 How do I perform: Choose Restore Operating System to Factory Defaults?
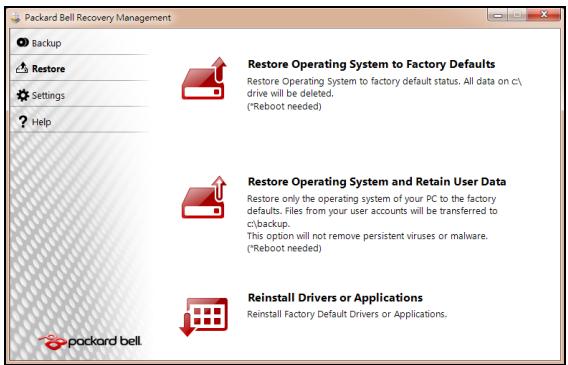click(371, 64)
